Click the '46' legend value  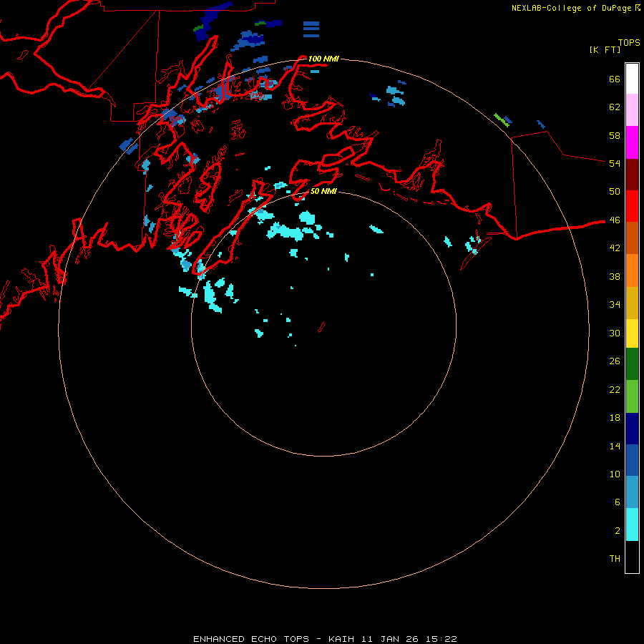click(615, 220)
